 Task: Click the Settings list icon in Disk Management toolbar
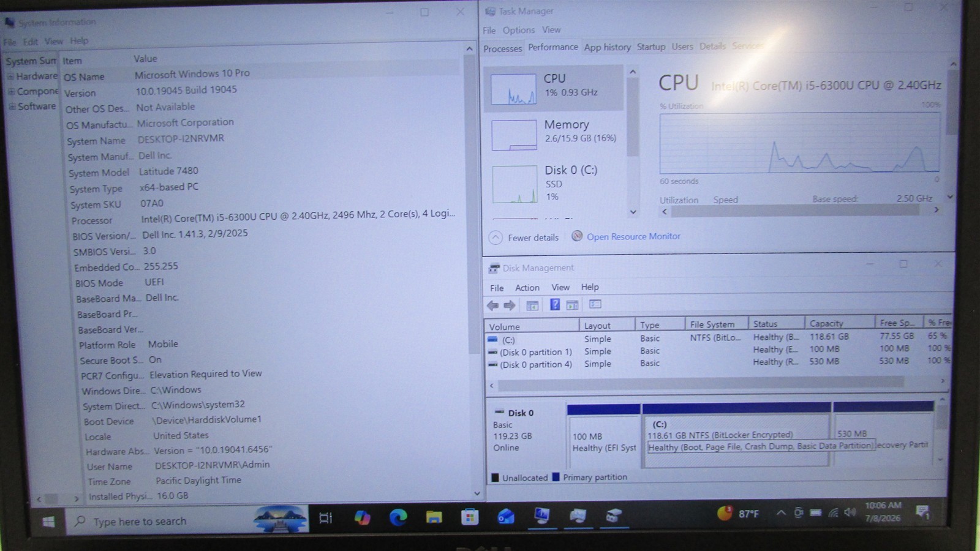coord(595,304)
